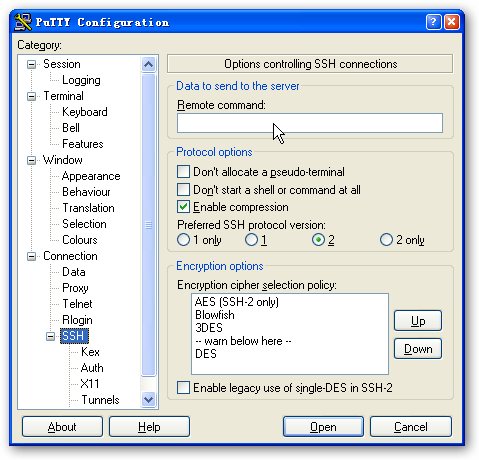Click the category tree scrollbar thumb

(x=148, y=225)
